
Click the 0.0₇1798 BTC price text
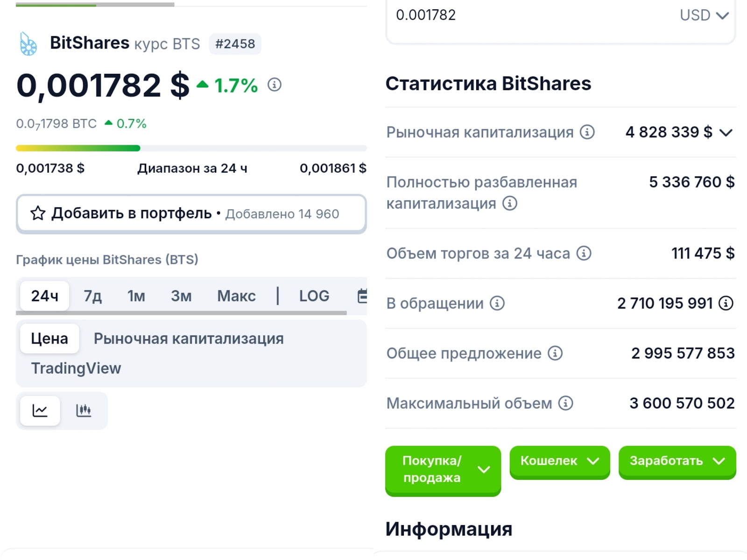56,124
